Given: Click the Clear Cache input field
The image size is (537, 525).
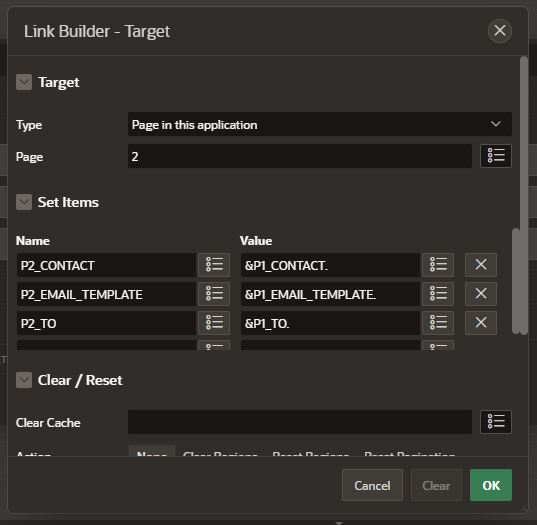Looking at the screenshot, I should pos(300,422).
